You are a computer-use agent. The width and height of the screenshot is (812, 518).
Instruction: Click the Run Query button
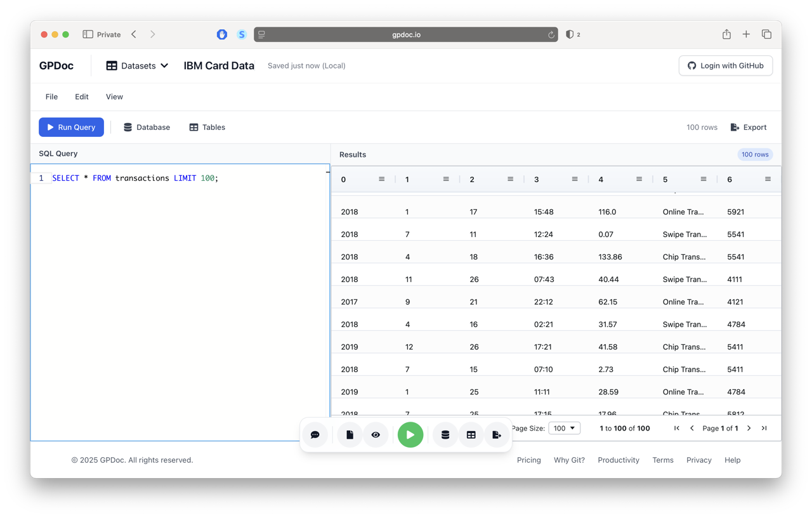pyautogui.click(x=71, y=127)
